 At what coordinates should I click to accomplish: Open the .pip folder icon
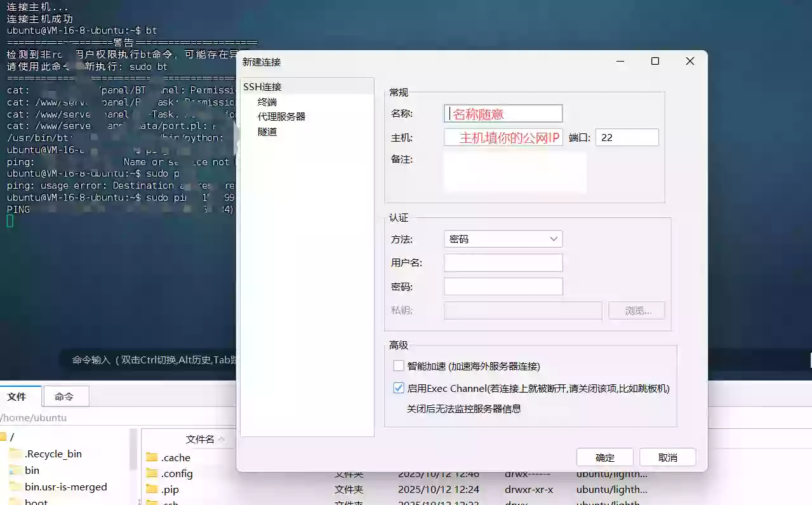click(x=152, y=489)
